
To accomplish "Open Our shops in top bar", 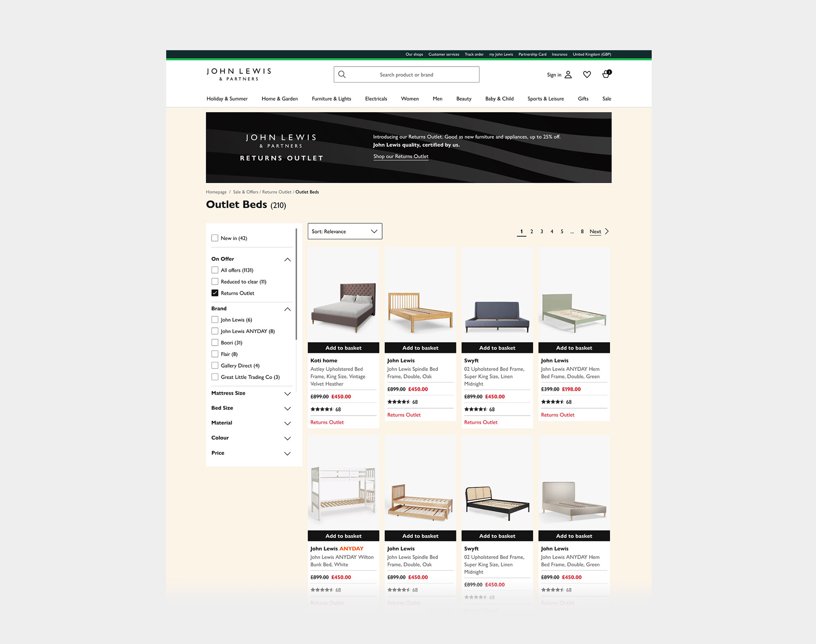I will [x=414, y=54].
